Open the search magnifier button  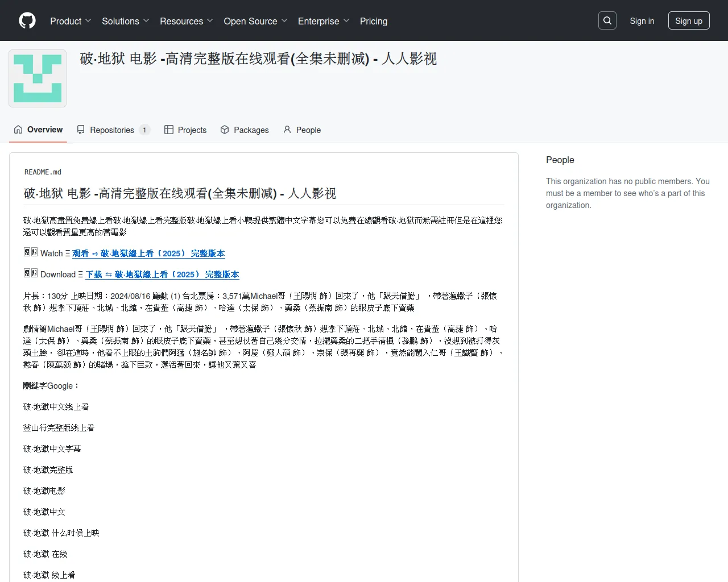(x=607, y=20)
